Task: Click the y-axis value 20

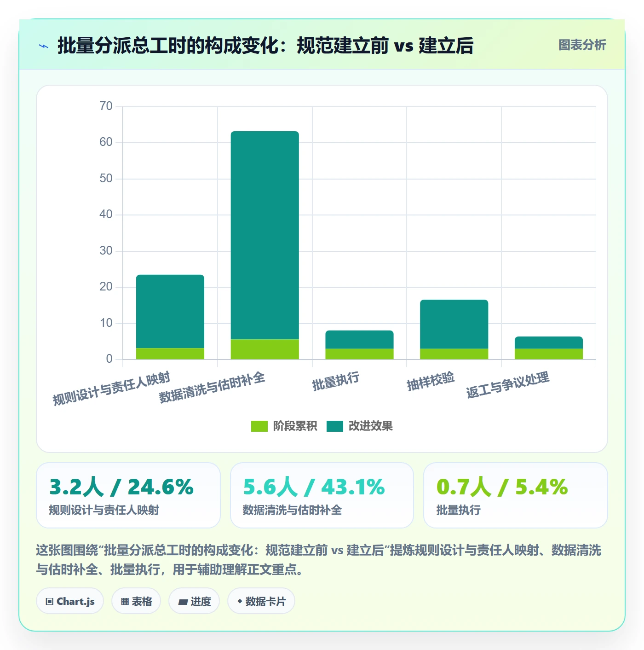Action: pyautogui.click(x=106, y=287)
